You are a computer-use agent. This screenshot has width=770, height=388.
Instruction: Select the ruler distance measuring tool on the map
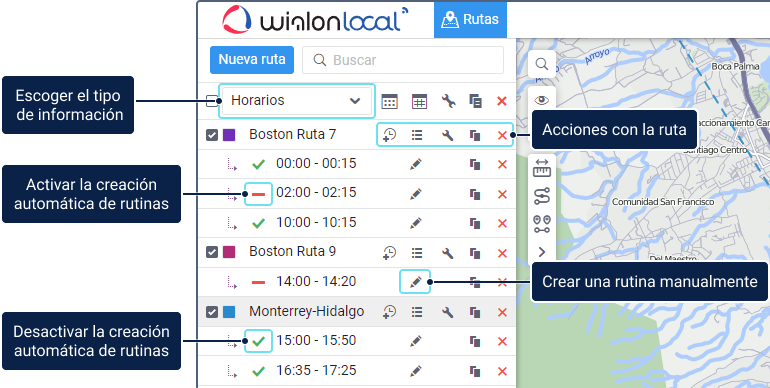point(542,168)
